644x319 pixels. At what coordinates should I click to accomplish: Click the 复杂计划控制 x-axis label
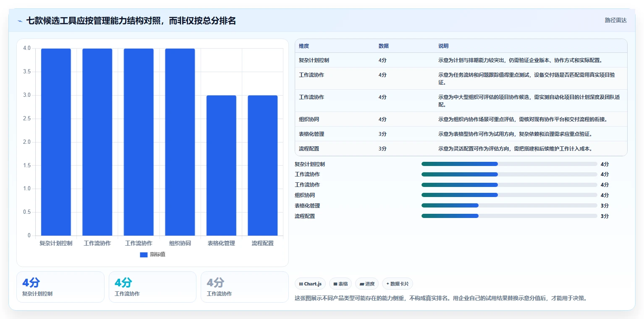(x=56, y=243)
